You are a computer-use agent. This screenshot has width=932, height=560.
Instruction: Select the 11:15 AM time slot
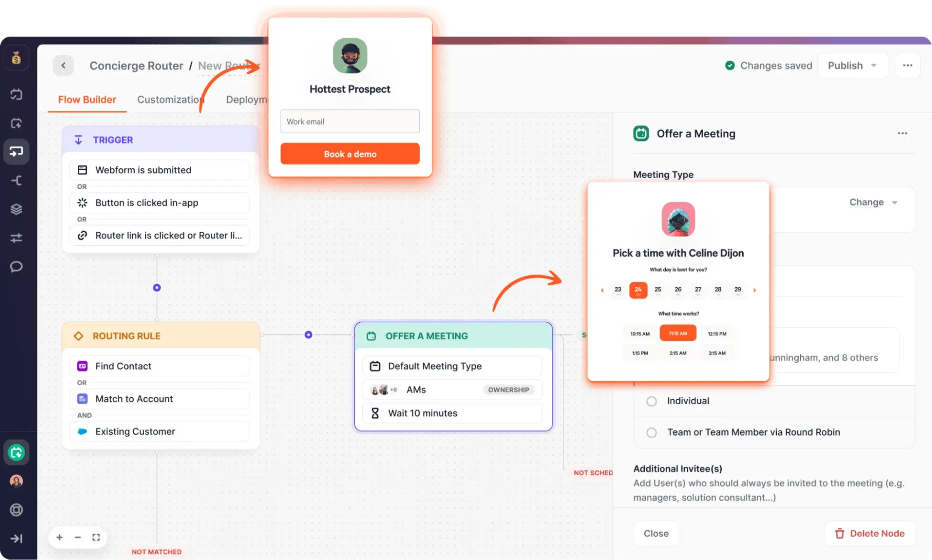[678, 332]
